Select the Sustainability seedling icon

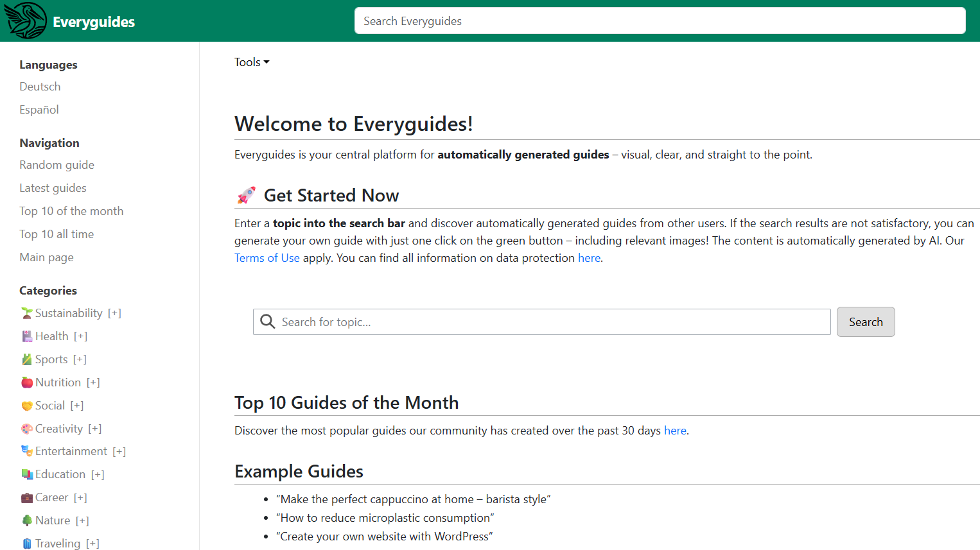pos(26,313)
